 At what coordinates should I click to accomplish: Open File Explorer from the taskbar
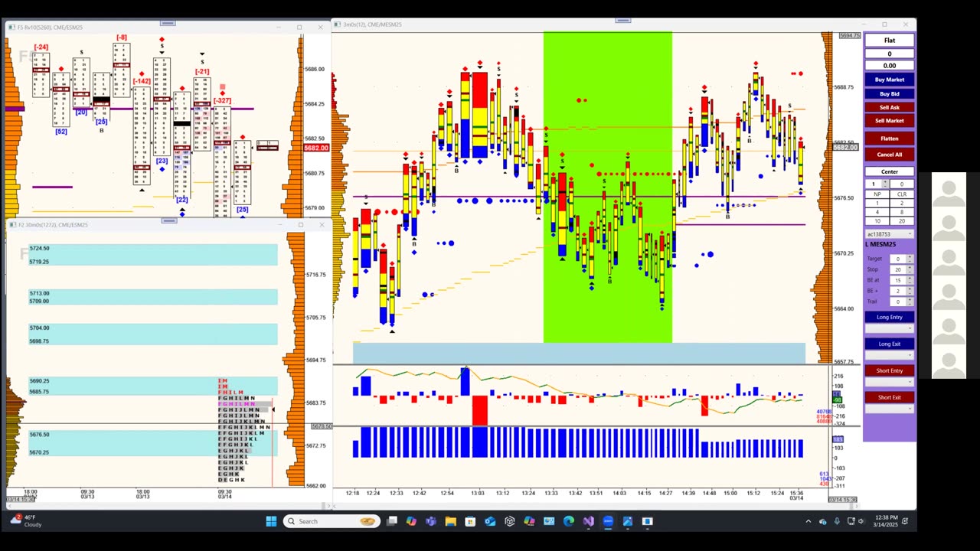[x=450, y=521]
